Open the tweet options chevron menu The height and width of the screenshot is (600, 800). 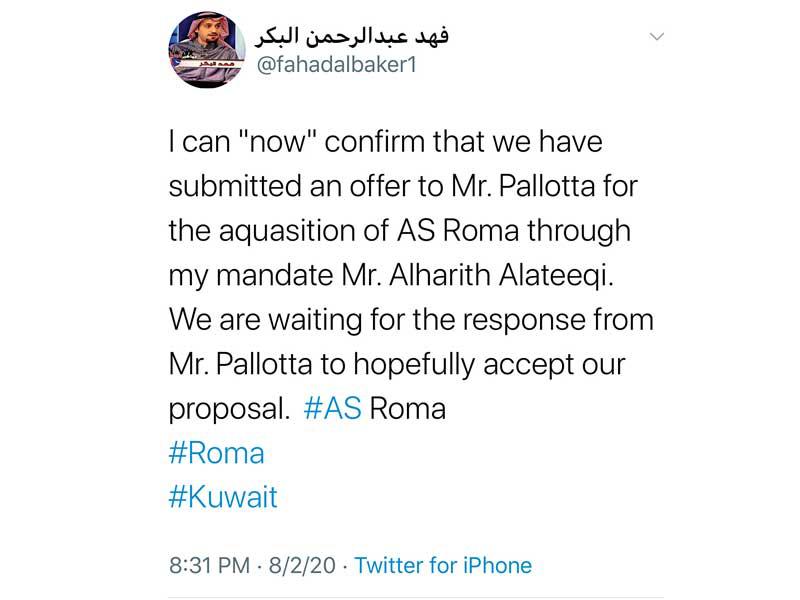[x=656, y=37]
